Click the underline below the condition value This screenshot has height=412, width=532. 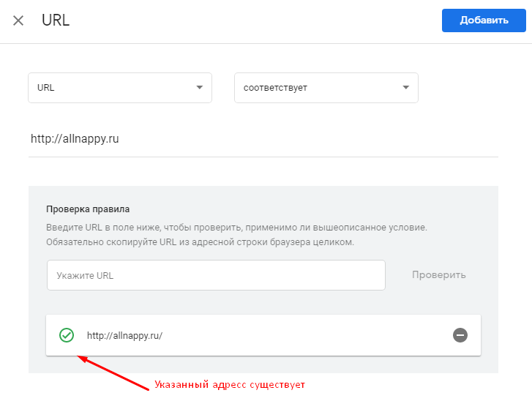[x=263, y=156]
